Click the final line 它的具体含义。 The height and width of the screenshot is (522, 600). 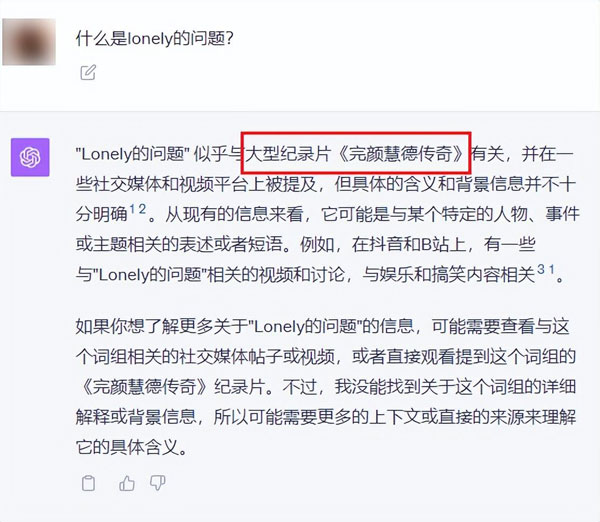coord(131,447)
